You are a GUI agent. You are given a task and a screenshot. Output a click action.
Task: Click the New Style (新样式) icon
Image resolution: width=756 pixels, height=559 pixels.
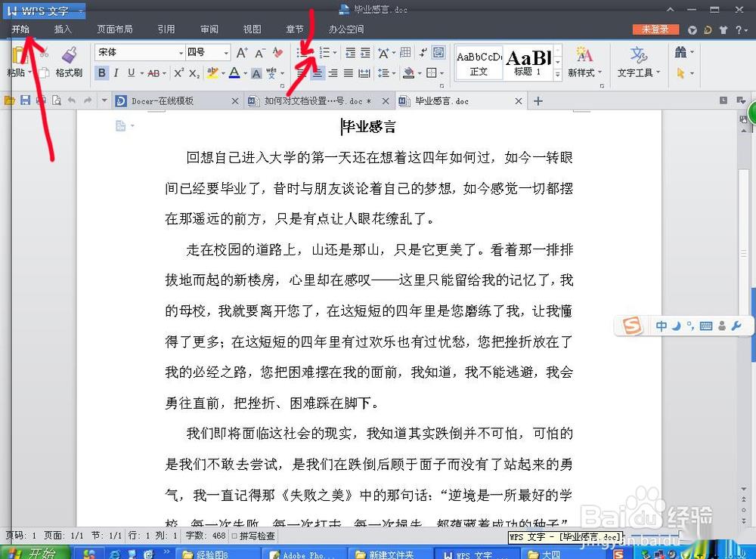[x=584, y=54]
